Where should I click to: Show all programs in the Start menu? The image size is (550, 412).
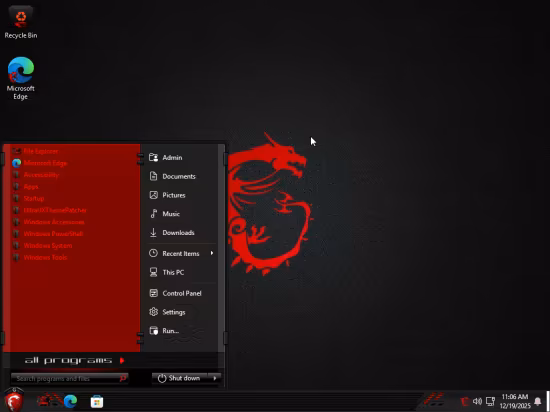click(74, 360)
